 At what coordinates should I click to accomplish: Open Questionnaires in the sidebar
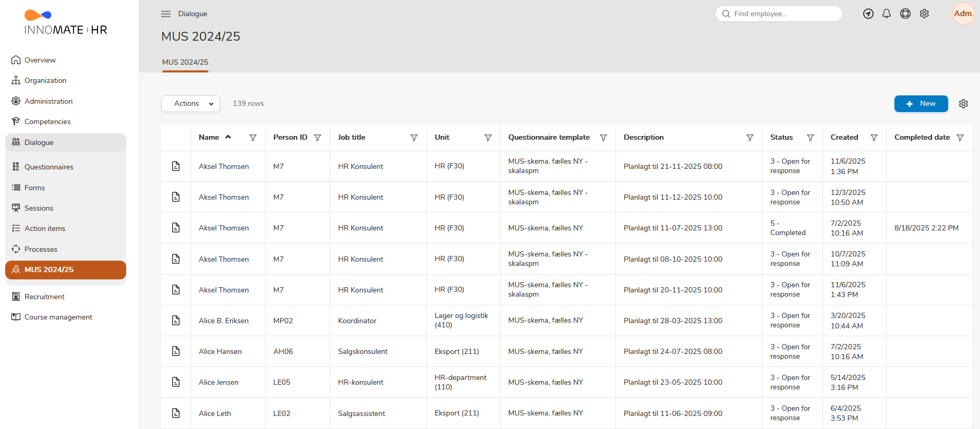49,167
